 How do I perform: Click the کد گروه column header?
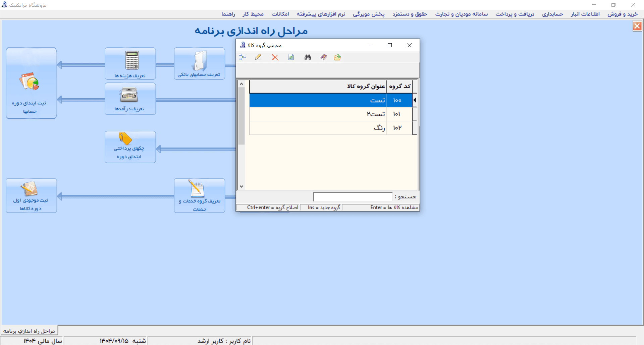(399, 87)
